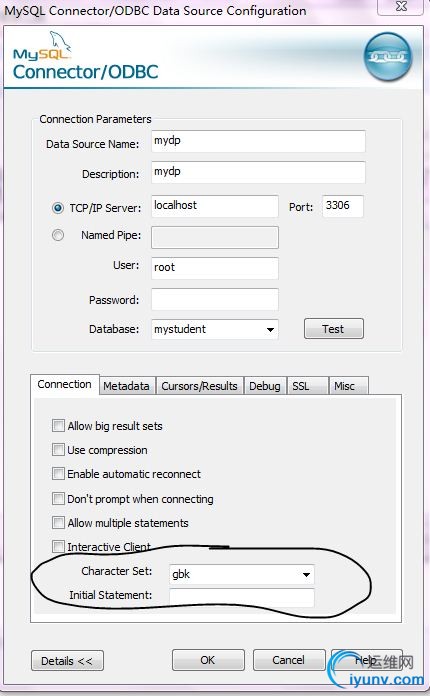Expand the Character Set dropdown arrow
The image size is (430, 696).
306,574
